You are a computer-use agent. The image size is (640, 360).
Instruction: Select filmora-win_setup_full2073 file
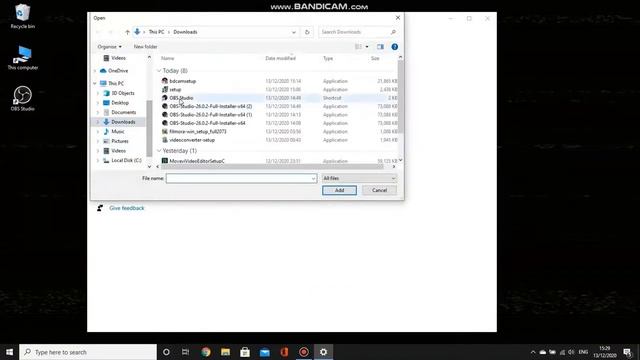[198, 131]
